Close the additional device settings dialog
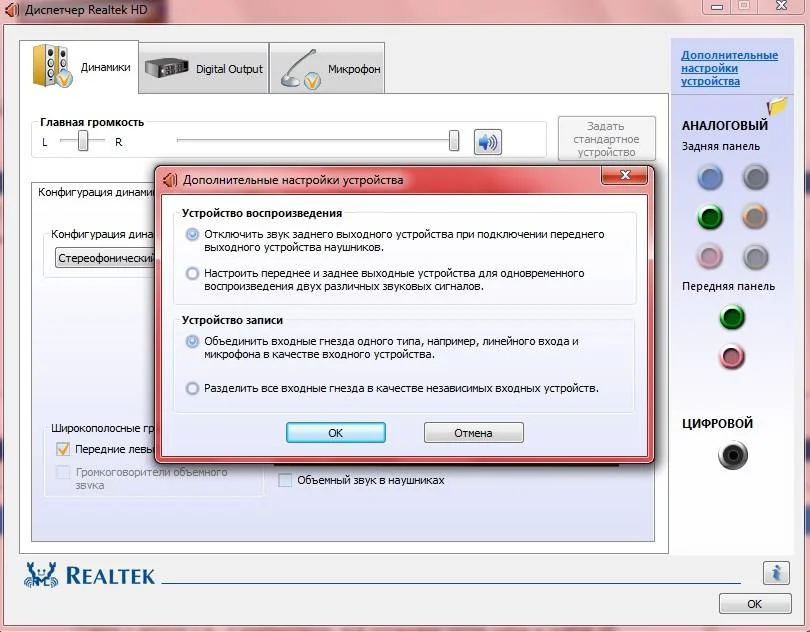The height and width of the screenshot is (632, 810). coord(625,175)
